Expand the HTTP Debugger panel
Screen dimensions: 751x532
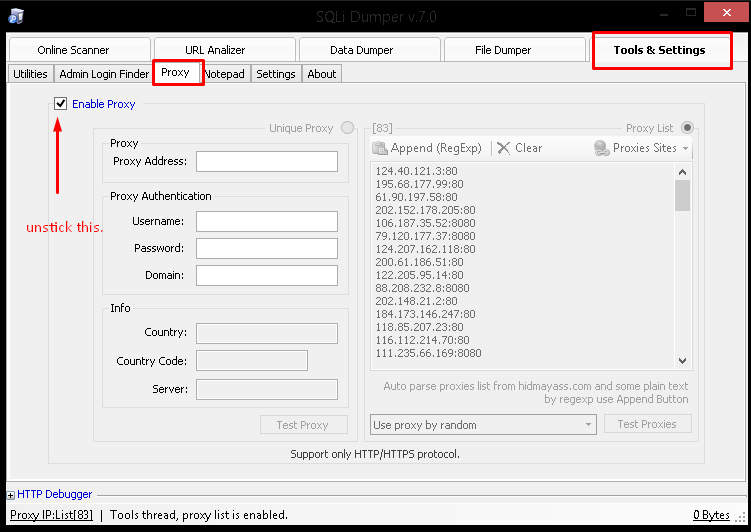click(11, 494)
